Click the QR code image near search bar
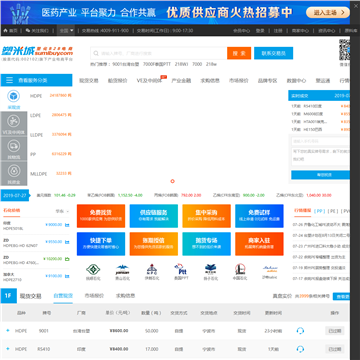The height and width of the screenshot is (360, 360). pyautogui.click(x=344, y=50)
